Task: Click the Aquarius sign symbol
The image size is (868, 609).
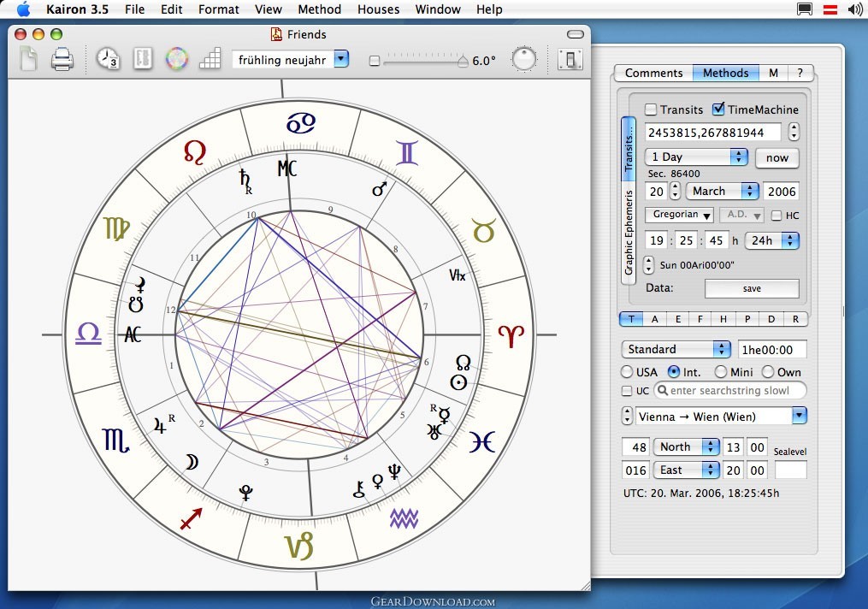Action: (404, 518)
